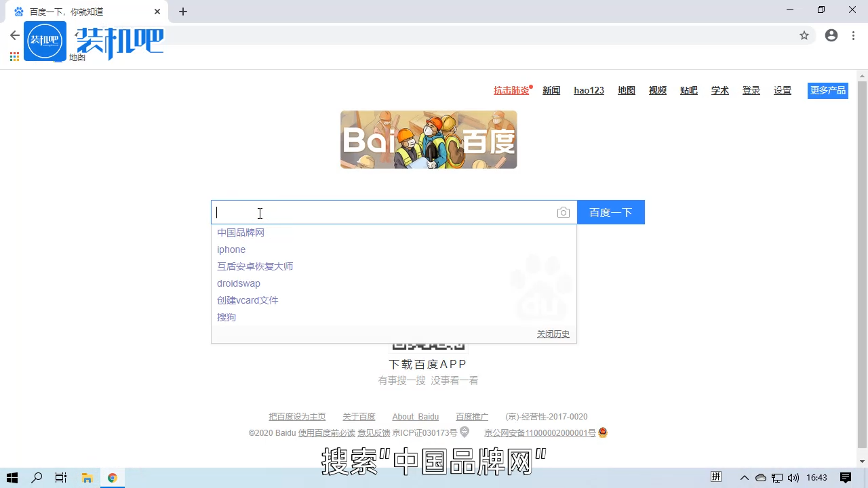
Task: Click the camera image search icon
Action: coord(563,213)
